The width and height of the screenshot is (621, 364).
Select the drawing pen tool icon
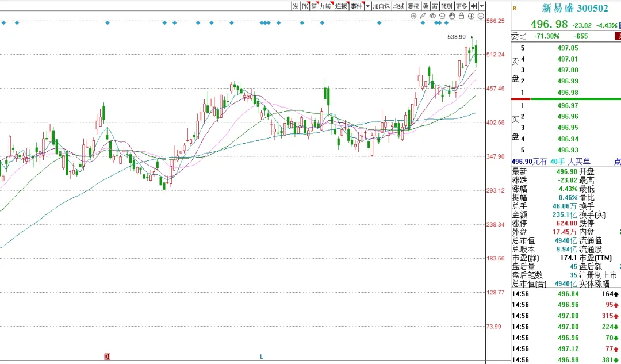tap(423, 16)
